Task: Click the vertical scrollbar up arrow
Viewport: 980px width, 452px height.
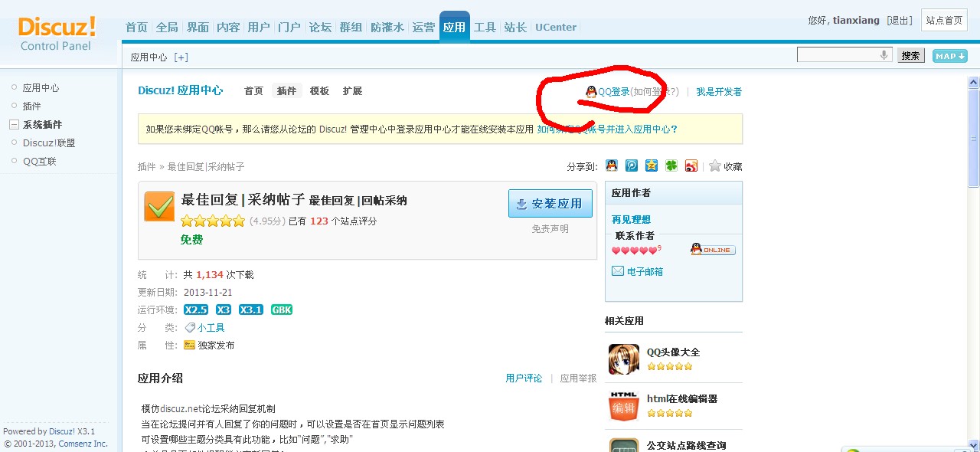Action: click(973, 81)
